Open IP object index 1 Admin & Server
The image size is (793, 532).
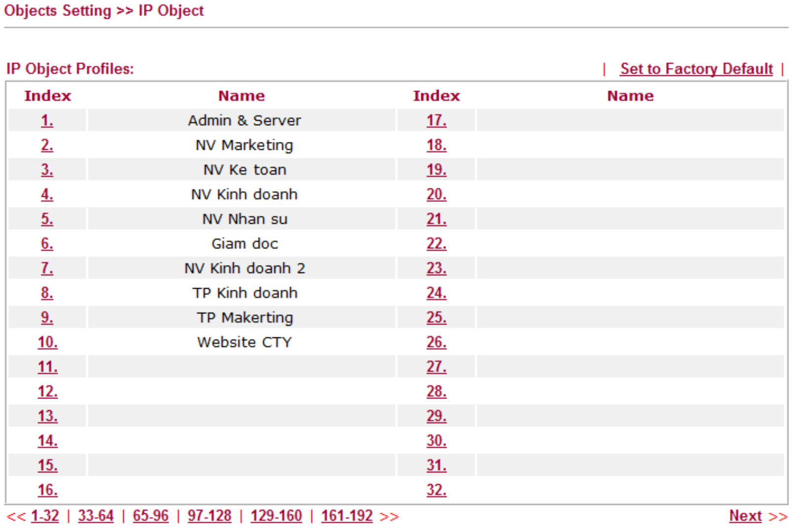click(47, 120)
